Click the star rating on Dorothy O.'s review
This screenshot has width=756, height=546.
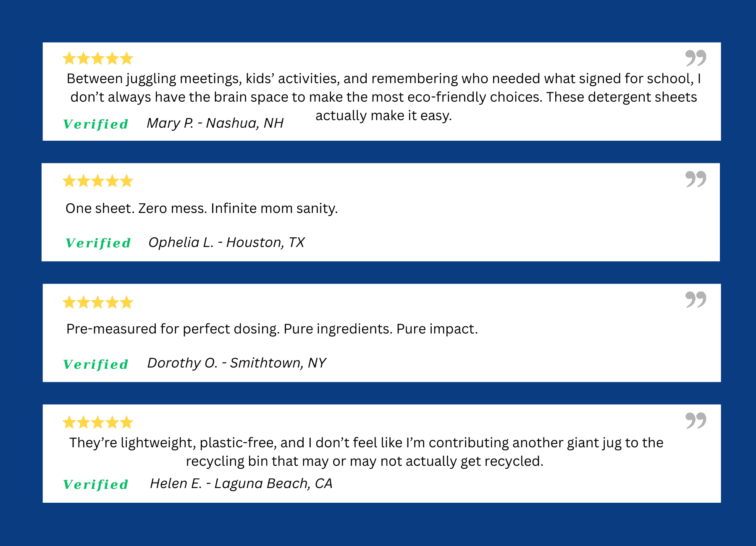tap(98, 302)
